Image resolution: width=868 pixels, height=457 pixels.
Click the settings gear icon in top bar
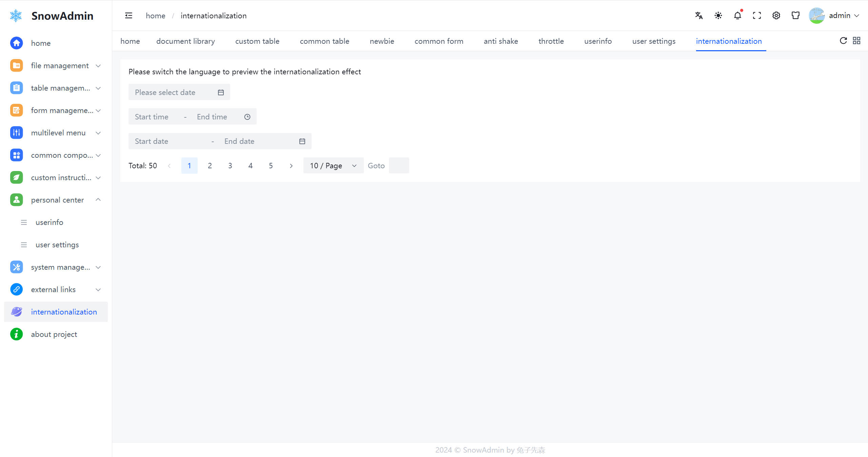point(775,16)
